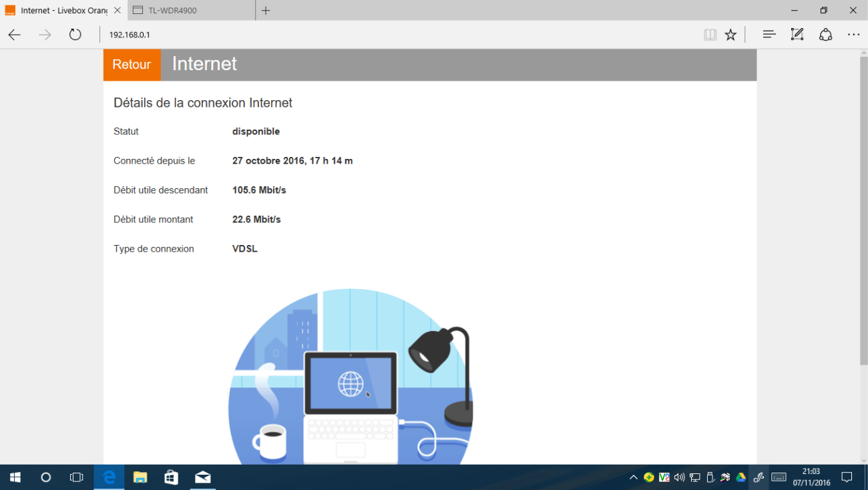Open the Action Center notifications icon
Viewport: 868px width, 490px height.
coord(847,477)
